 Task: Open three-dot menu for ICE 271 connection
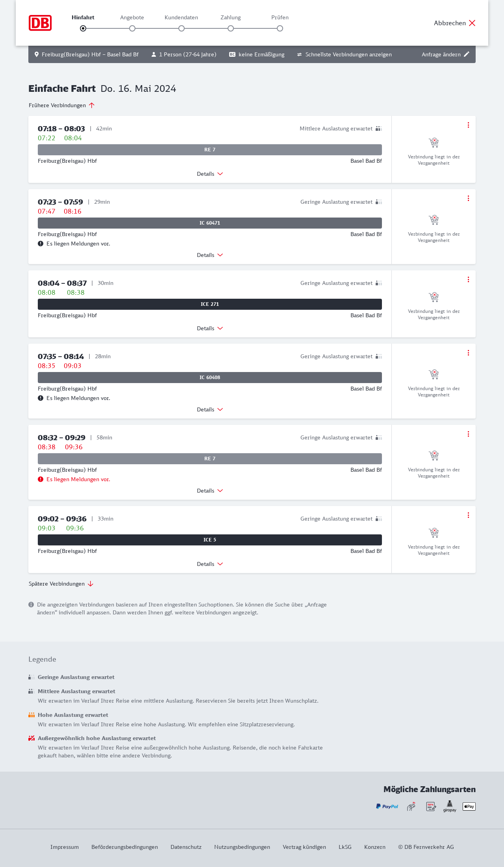(468, 279)
